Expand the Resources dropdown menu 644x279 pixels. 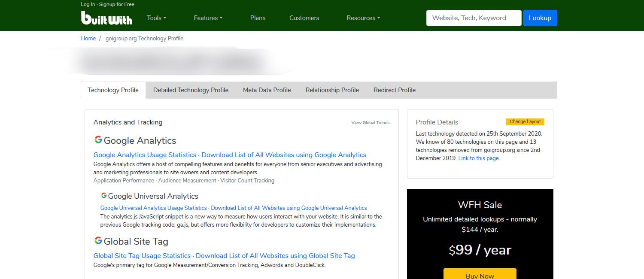point(363,18)
